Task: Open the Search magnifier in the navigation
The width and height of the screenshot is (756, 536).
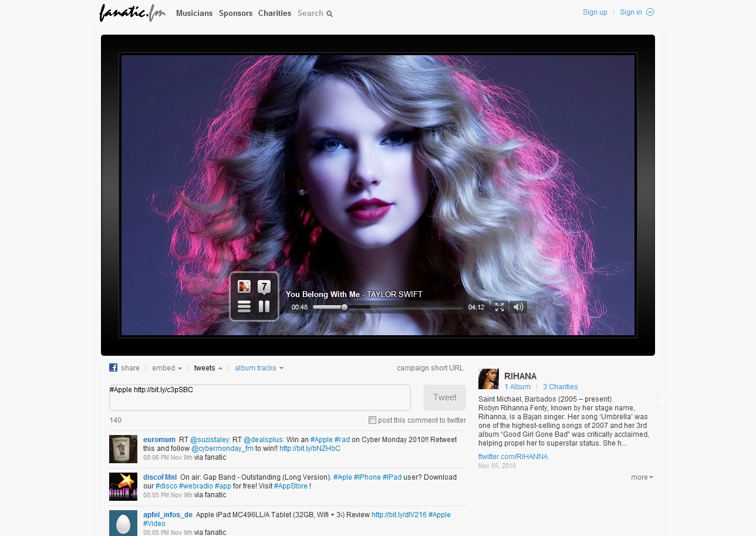Action: pyautogui.click(x=330, y=14)
